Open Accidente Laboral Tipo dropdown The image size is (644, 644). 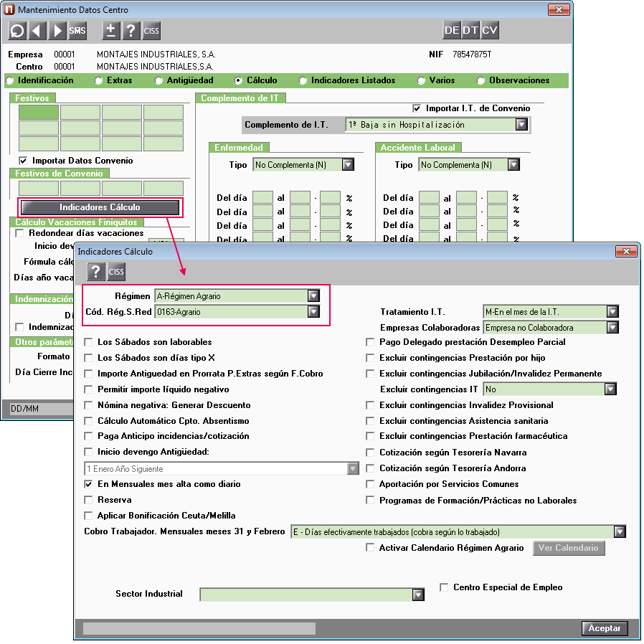click(513, 165)
